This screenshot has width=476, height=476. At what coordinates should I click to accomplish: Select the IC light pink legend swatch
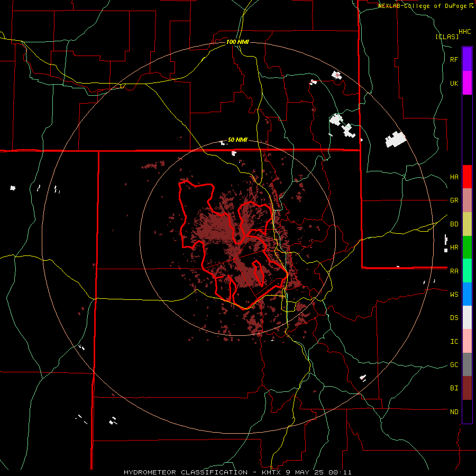coord(467,341)
